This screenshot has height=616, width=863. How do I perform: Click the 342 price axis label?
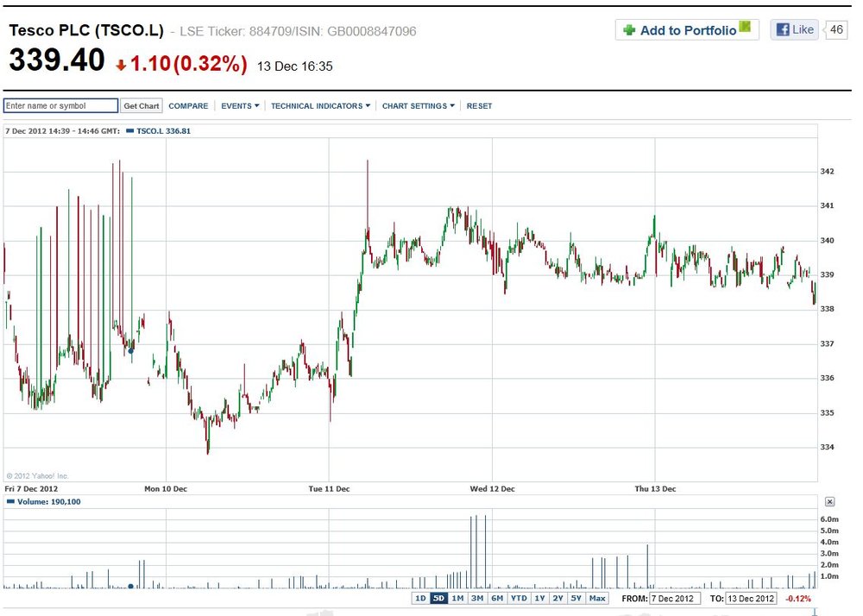[x=828, y=172]
